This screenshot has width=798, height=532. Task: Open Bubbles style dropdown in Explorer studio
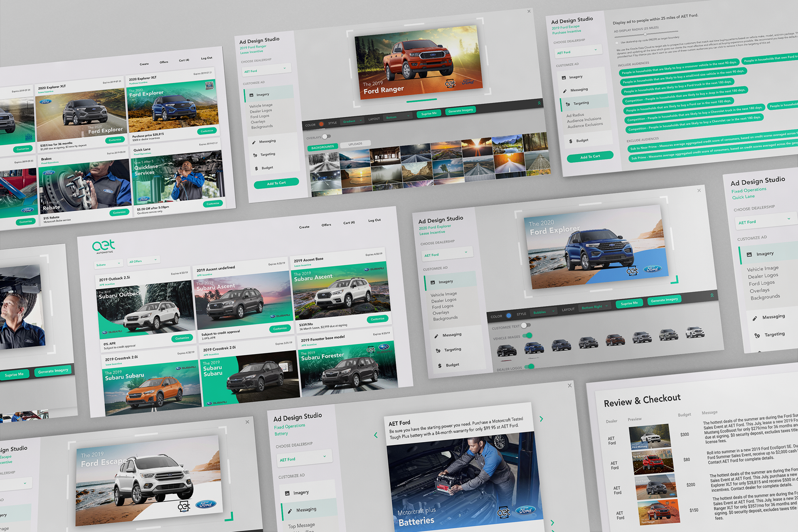pos(544,312)
